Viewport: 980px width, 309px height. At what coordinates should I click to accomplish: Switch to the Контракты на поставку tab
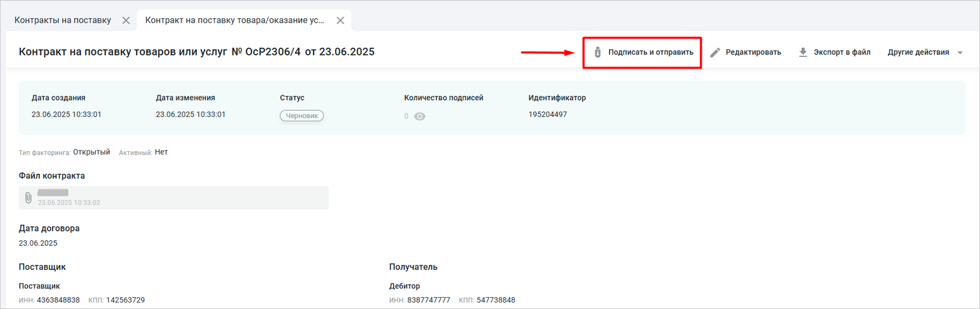pyautogui.click(x=62, y=20)
